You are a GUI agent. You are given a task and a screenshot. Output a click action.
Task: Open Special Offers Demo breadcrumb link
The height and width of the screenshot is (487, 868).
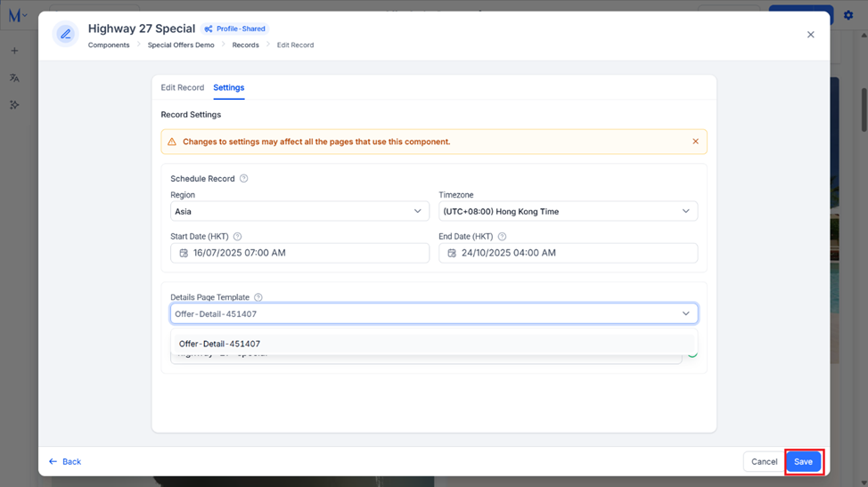181,45
